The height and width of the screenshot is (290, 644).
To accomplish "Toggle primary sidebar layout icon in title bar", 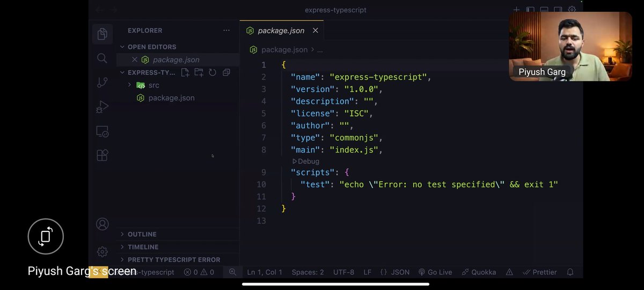I will tap(530, 10).
